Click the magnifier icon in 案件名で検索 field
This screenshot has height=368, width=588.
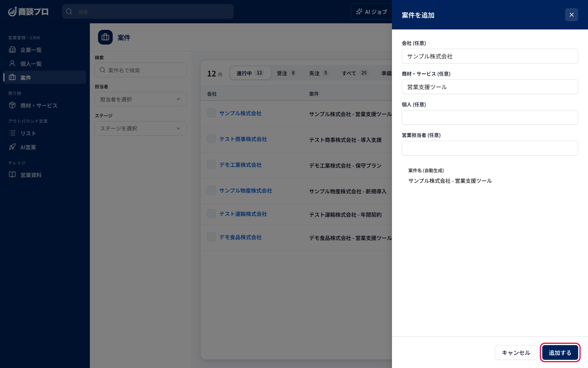pyautogui.click(x=102, y=70)
